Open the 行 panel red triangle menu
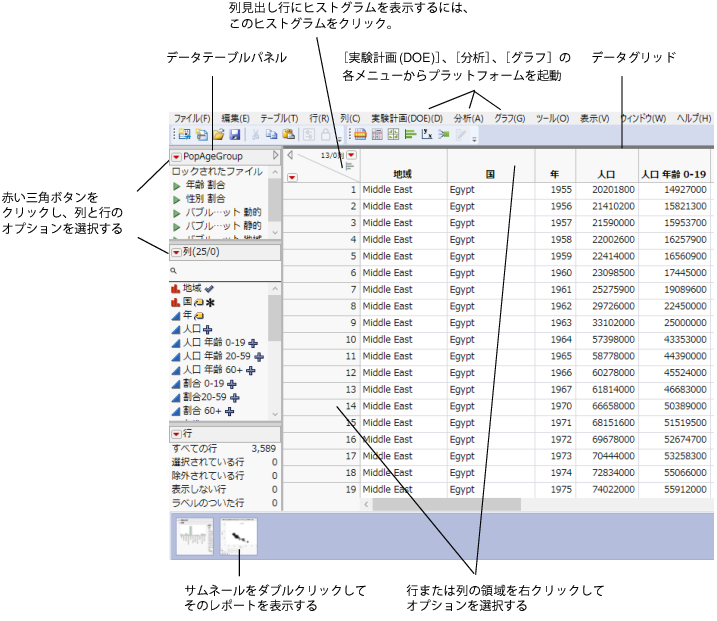The width and height of the screenshot is (717, 621). (x=176, y=434)
